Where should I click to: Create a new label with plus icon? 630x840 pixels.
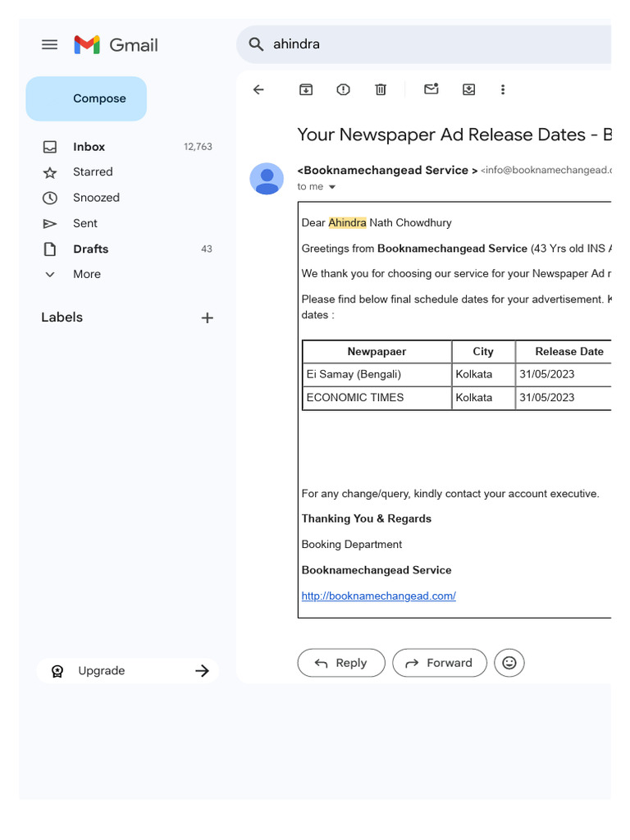208,317
